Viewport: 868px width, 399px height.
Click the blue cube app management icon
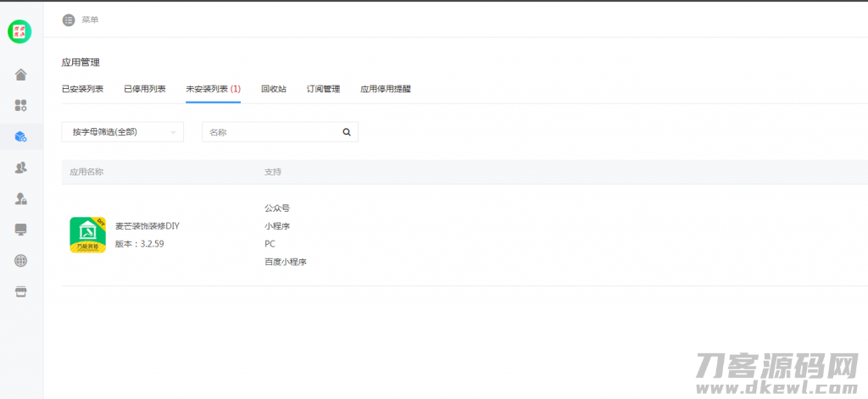coord(21,136)
